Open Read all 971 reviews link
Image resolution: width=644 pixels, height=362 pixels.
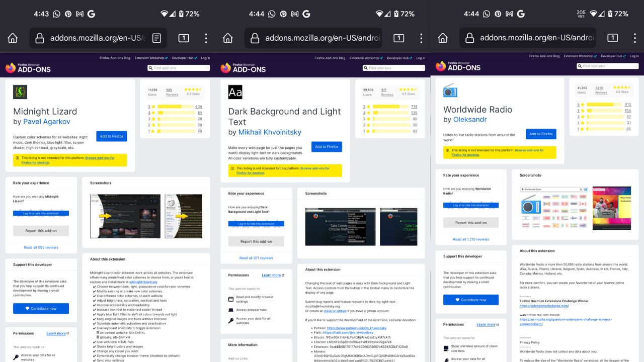pos(256,258)
